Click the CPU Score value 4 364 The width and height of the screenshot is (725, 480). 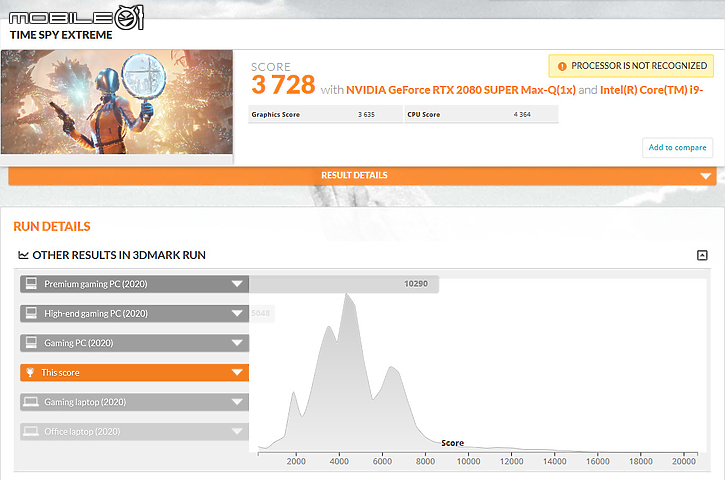522,115
